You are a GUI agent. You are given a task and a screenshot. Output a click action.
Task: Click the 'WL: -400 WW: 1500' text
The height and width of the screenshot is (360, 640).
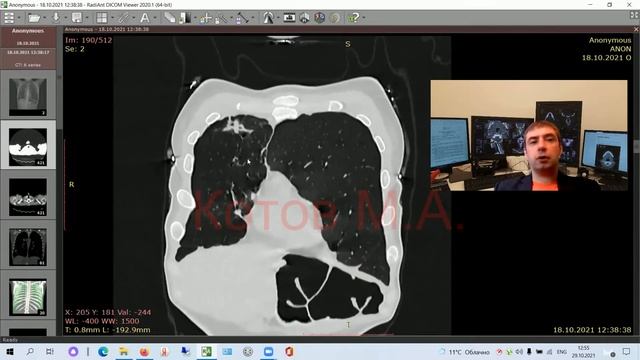[102, 321]
